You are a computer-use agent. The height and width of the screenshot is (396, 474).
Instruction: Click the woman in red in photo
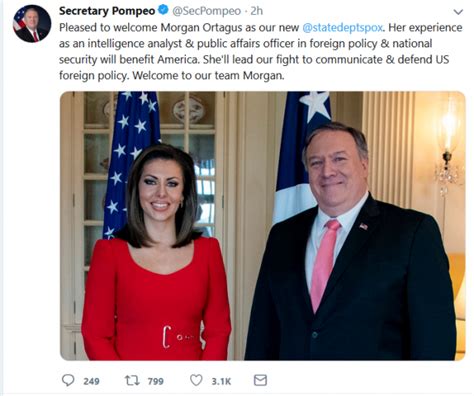tap(157, 253)
